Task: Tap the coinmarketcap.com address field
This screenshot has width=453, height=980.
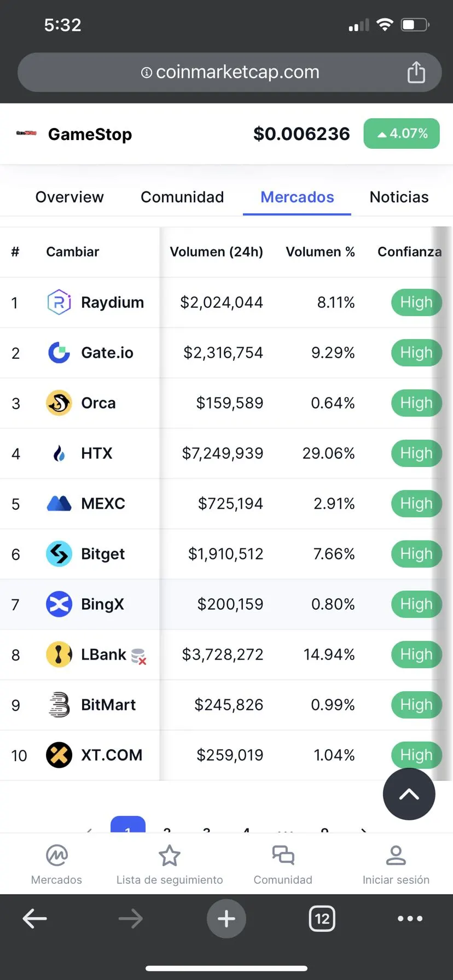Action: click(230, 72)
